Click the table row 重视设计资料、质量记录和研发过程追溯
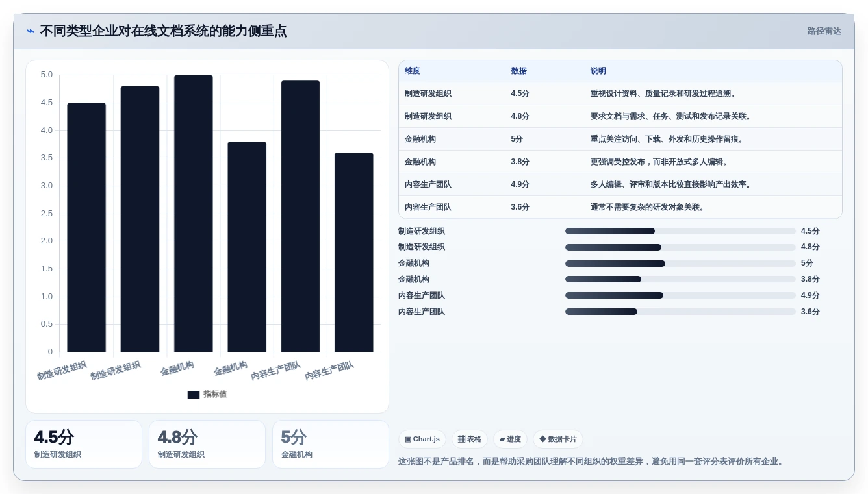This screenshot has height=494, width=868. [620, 93]
